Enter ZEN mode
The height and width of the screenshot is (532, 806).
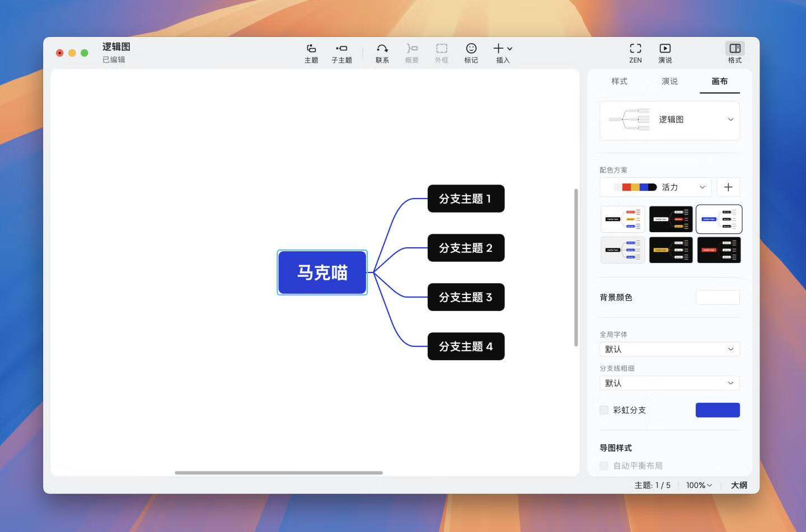635,53
